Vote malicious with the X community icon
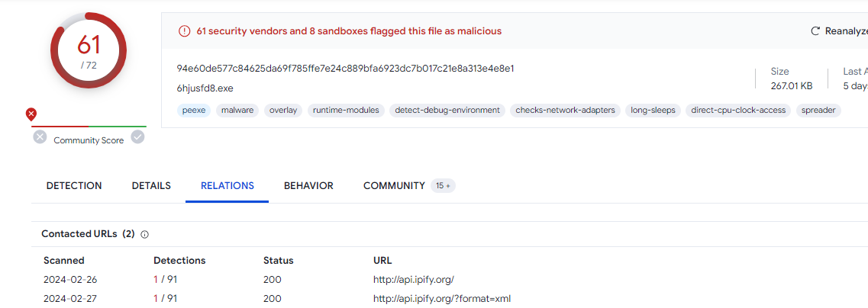 tap(40, 136)
